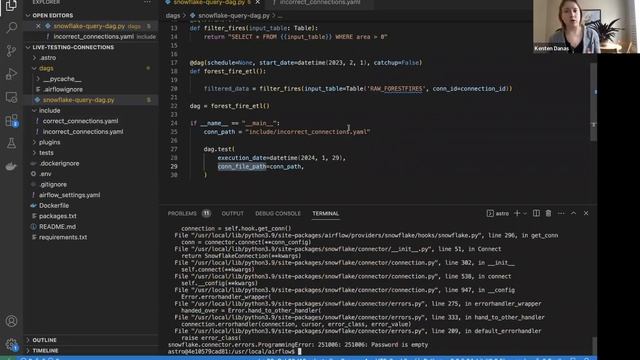Open the Explorer view icon
Screen dimensions: 640x360
(x=11, y=5)
